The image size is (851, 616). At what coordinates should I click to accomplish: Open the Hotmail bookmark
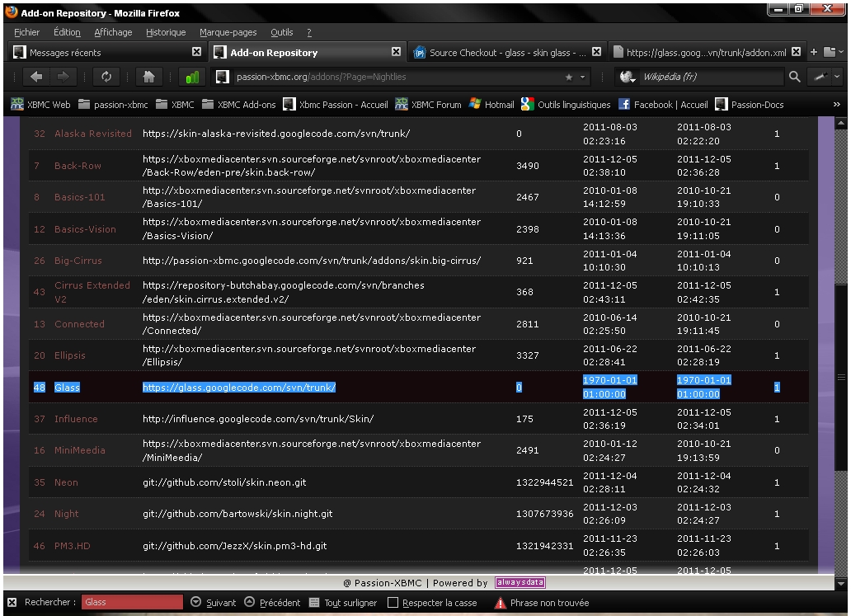coord(491,105)
